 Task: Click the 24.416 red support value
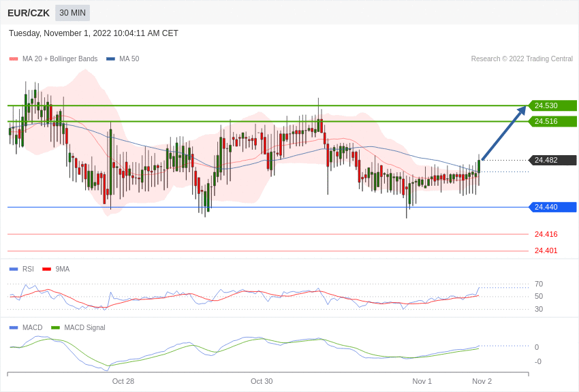[546, 234]
